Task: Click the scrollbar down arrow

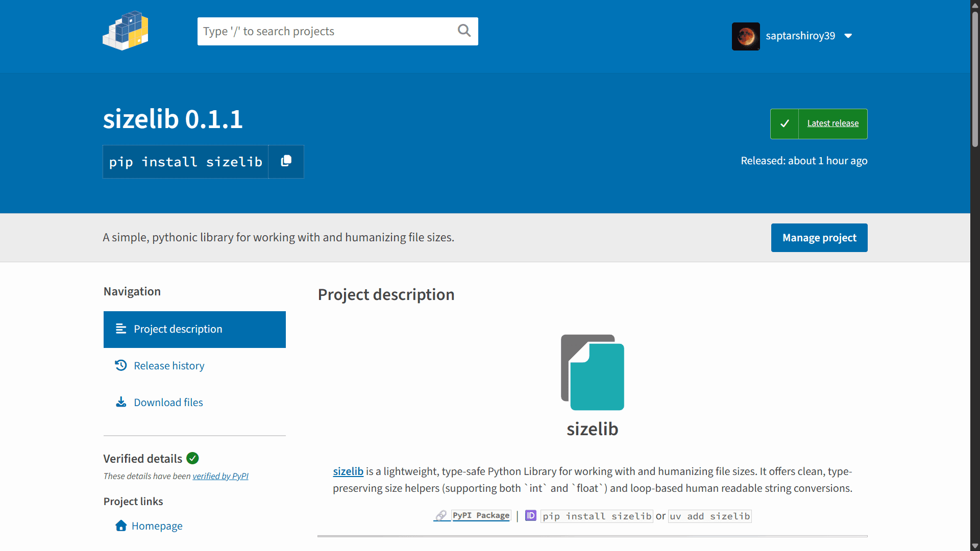Action: tap(975, 546)
